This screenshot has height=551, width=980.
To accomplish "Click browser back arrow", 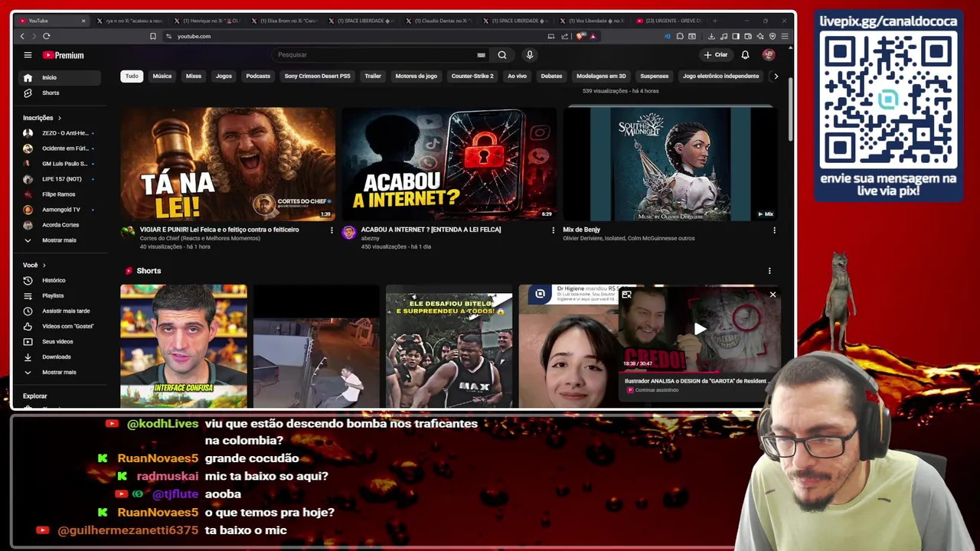I will point(22,36).
